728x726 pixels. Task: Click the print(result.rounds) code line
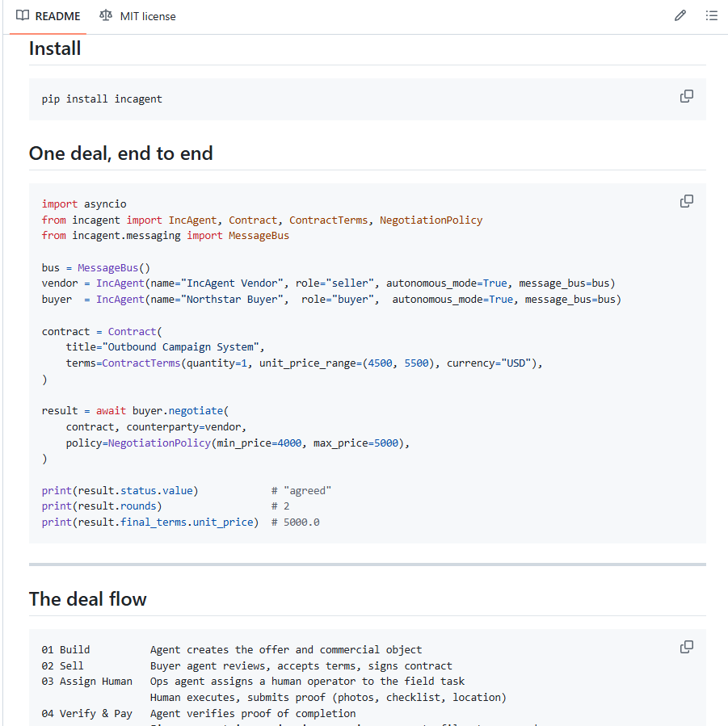pyautogui.click(x=102, y=506)
